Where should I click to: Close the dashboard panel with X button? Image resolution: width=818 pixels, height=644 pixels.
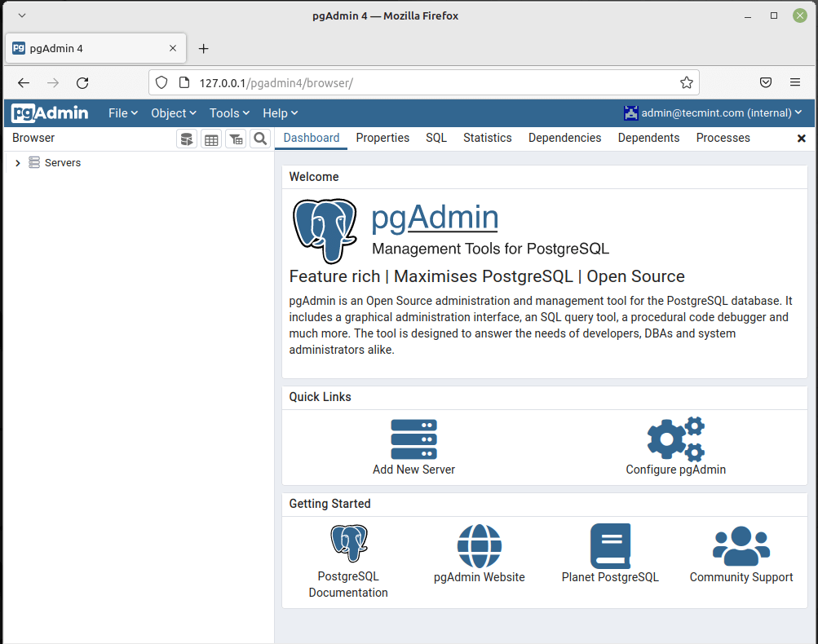(x=802, y=139)
